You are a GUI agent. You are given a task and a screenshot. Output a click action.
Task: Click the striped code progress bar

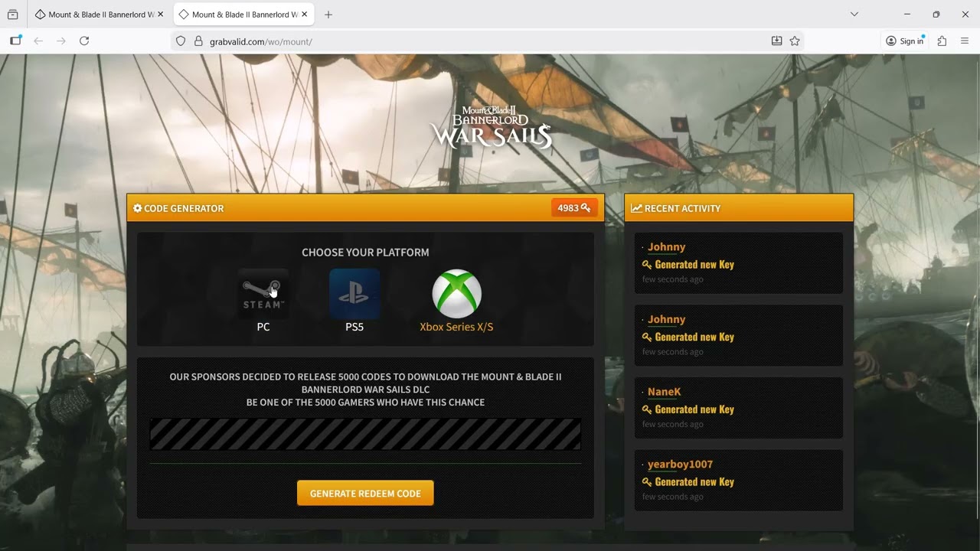point(365,435)
